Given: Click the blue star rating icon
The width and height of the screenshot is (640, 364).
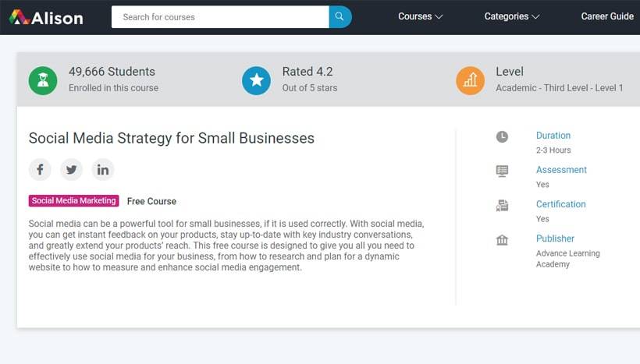Looking at the screenshot, I should (256, 80).
